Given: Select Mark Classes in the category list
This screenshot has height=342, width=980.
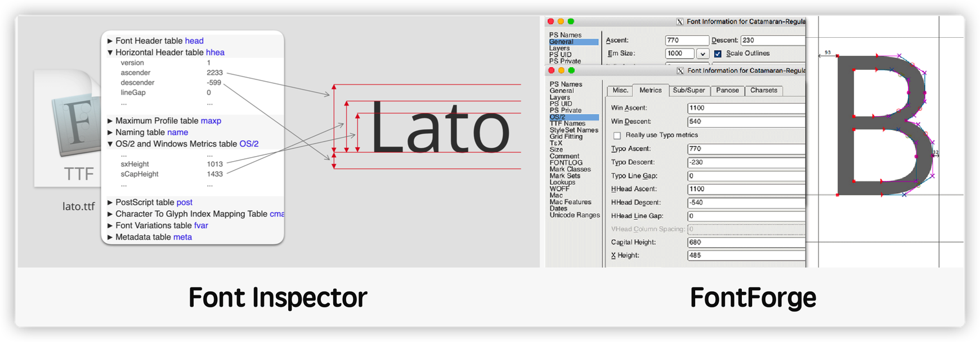Looking at the screenshot, I should pyautogui.click(x=570, y=169).
